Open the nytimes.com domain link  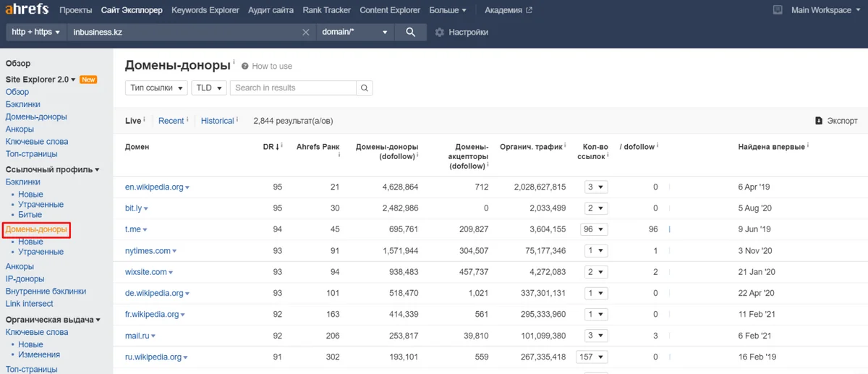tap(148, 251)
